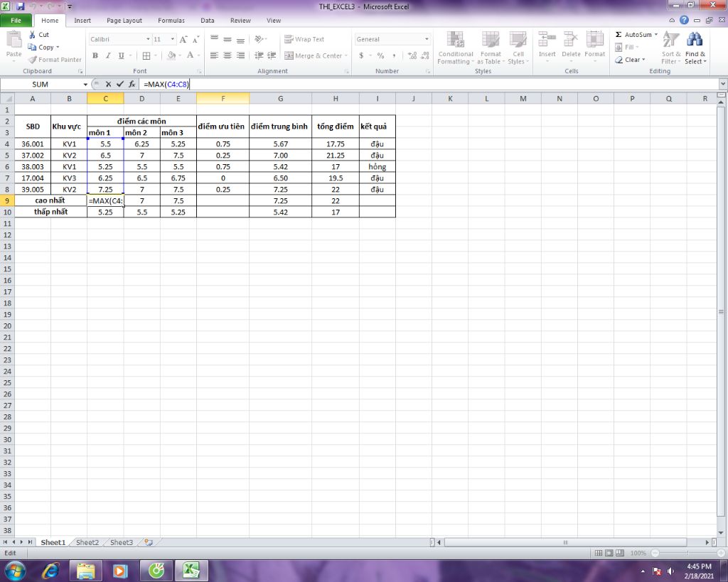728x582 pixels.
Task: Toggle Align Text Right icon
Action: pos(240,55)
